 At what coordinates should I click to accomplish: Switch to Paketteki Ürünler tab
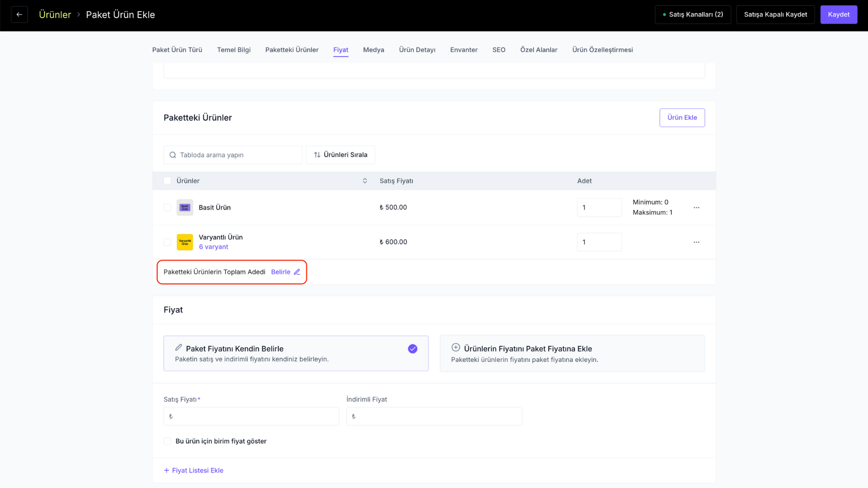(292, 50)
